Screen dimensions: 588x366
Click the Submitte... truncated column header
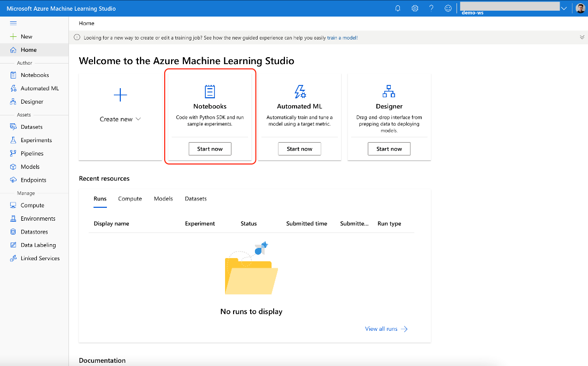coord(354,223)
